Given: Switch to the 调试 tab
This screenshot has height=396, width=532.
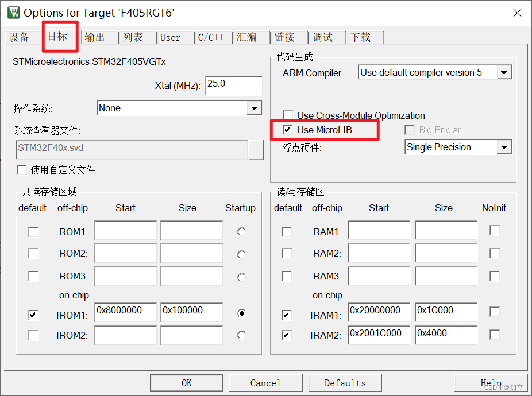Looking at the screenshot, I should click(323, 37).
